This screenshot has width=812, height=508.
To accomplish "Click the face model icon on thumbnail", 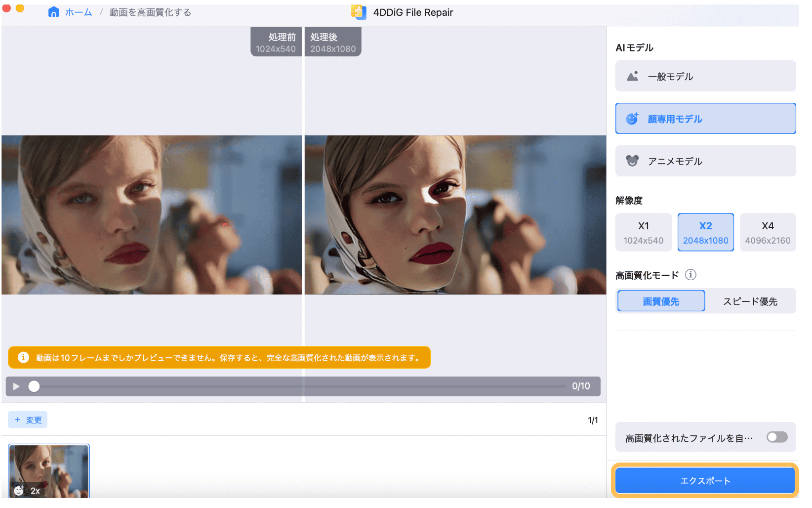I will pyautogui.click(x=19, y=491).
